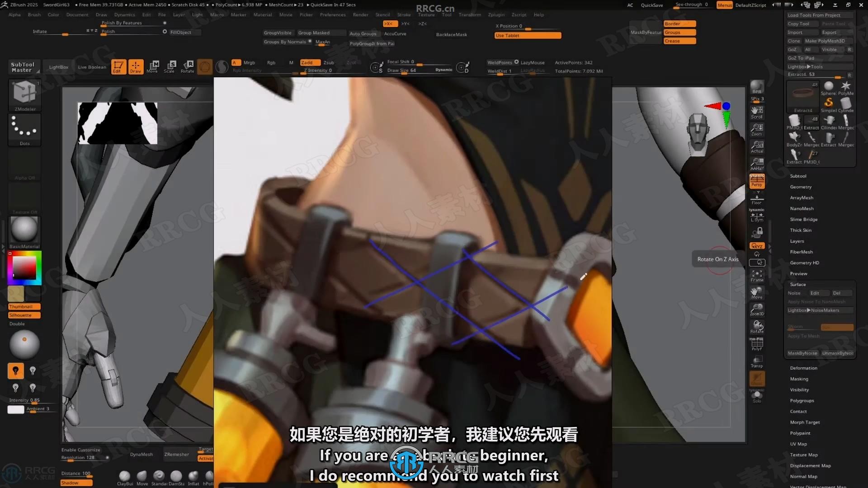Click the Make PolyMesh3D button

[828, 41]
